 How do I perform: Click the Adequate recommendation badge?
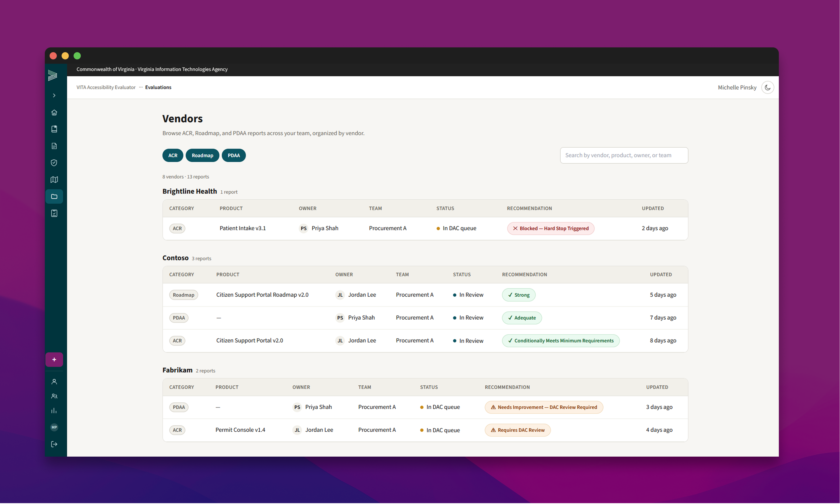[x=522, y=318]
